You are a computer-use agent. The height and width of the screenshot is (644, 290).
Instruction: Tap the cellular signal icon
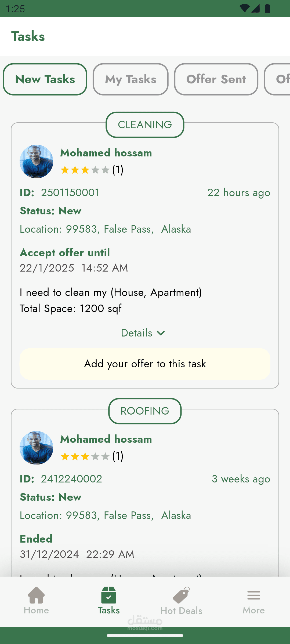[x=255, y=8]
